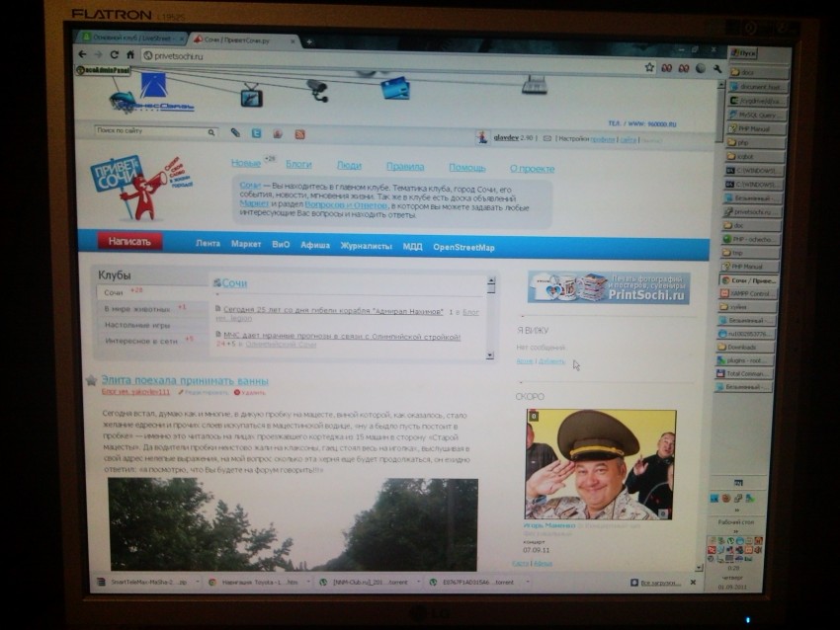The height and width of the screenshot is (630, 840).
Task: Go to the browser Home icon
Action: (x=130, y=55)
